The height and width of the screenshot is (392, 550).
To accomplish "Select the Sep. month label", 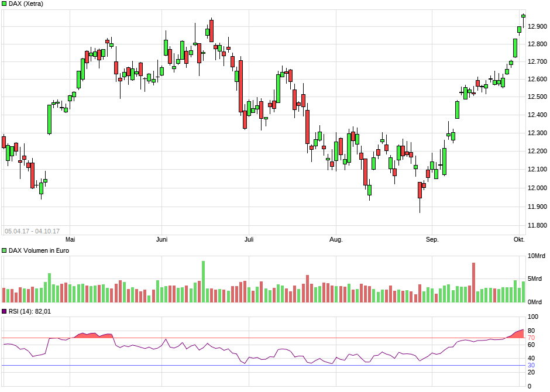I will (x=432, y=240).
